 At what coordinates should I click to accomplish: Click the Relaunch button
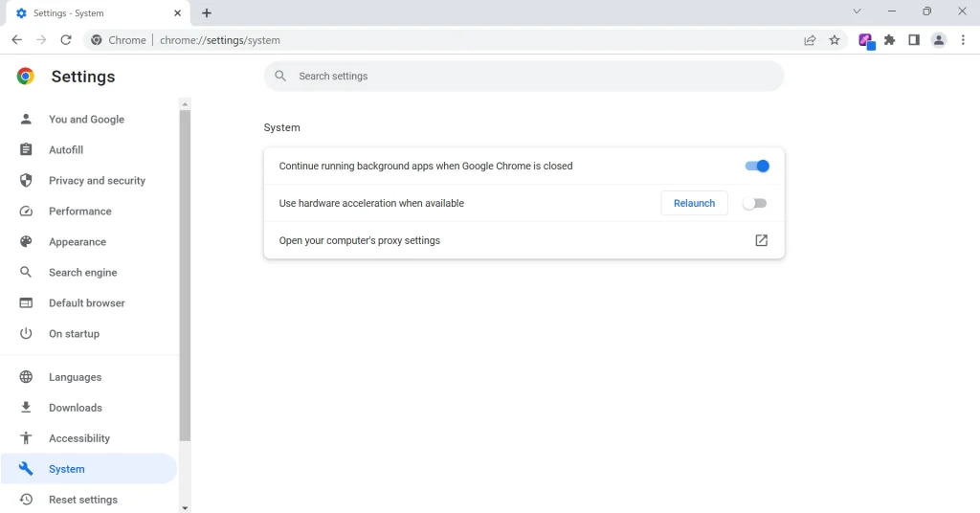[x=694, y=203]
